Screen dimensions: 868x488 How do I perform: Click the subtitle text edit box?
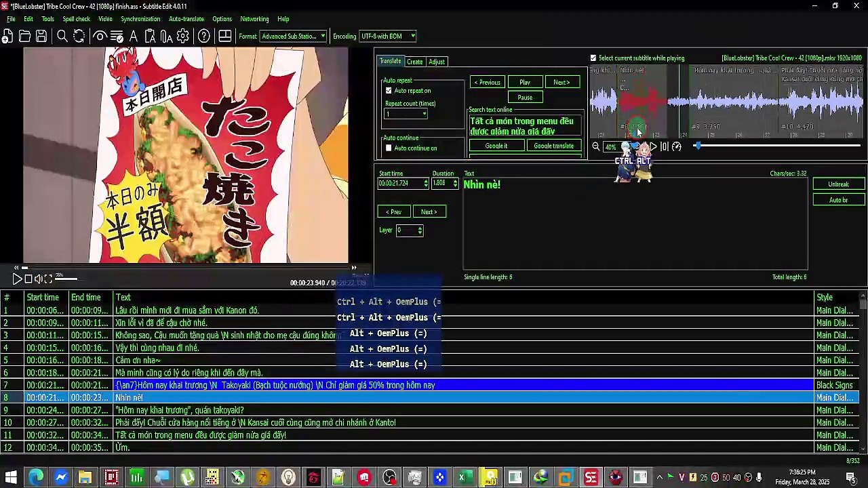(x=635, y=224)
